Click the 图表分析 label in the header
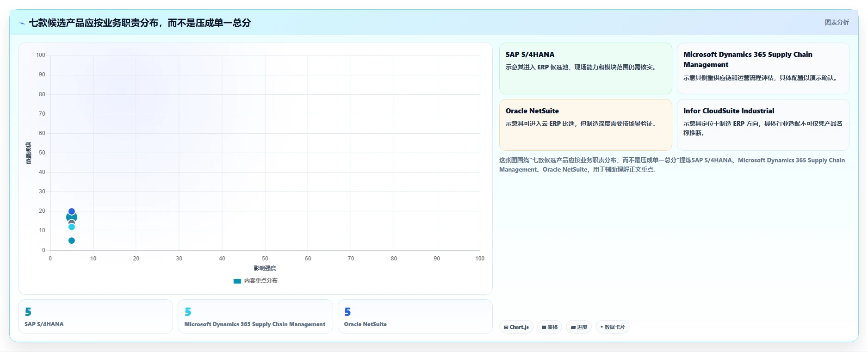 tap(837, 22)
